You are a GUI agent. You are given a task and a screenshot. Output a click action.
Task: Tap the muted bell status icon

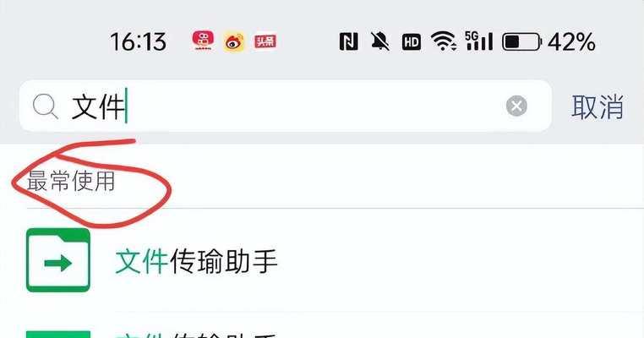click(x=380, y=41)
